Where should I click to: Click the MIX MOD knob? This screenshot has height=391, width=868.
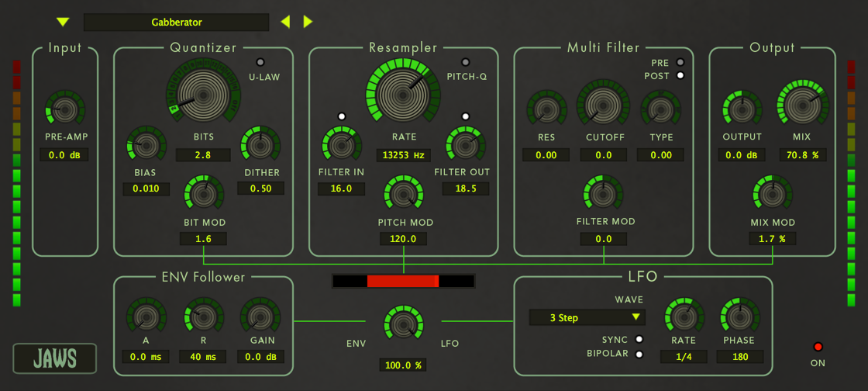[x=772, y=195]
